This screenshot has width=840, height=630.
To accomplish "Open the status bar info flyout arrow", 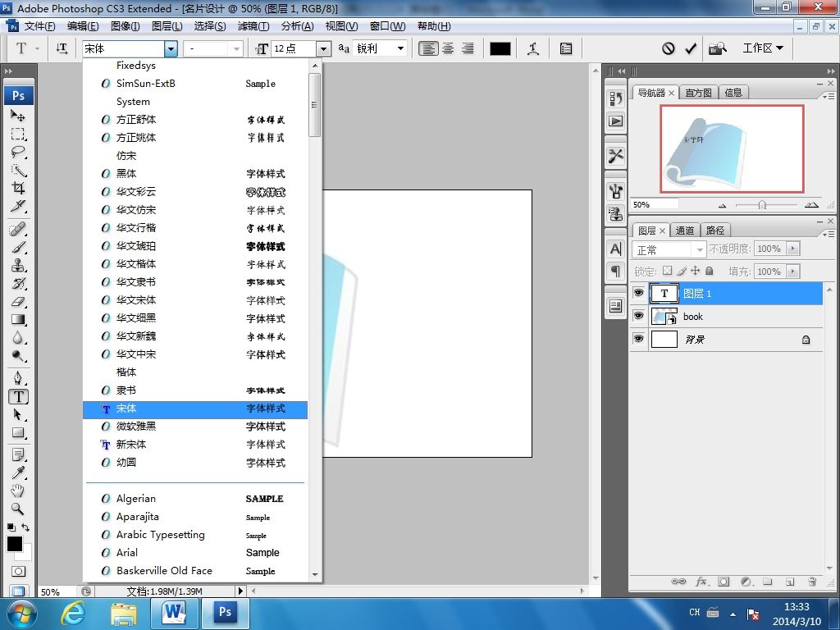I will click(x=240, y=591).
